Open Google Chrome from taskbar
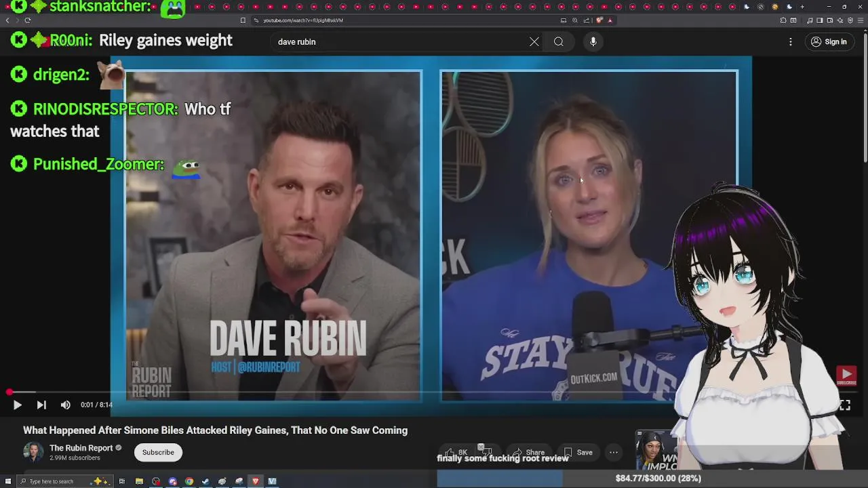868x488 pixels. pyautogui.click(x=189, y=481)
